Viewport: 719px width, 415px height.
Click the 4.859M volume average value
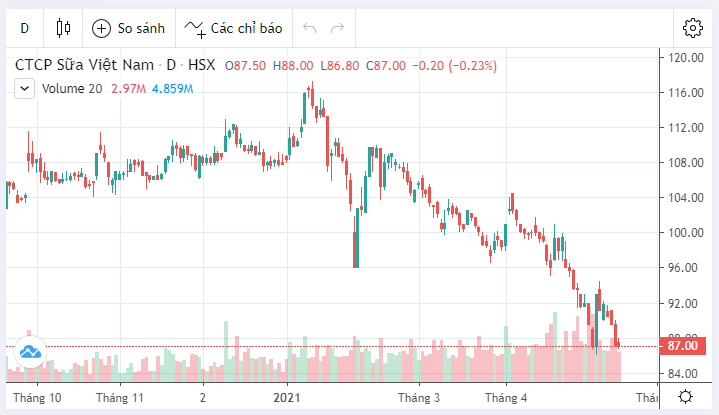coord(172,88)
